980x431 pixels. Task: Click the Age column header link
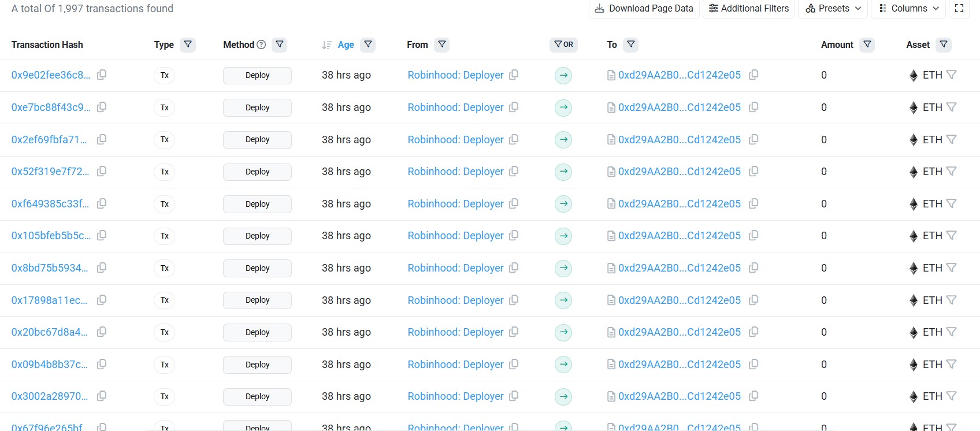coord(346,45)
